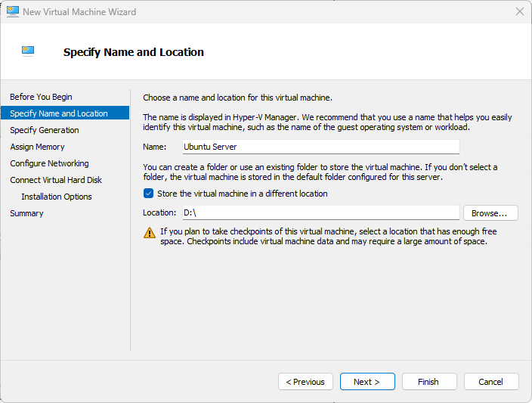Viewport: 532px width, 403px height.
Task: Cancel the wizard
Action: point(491,382)
